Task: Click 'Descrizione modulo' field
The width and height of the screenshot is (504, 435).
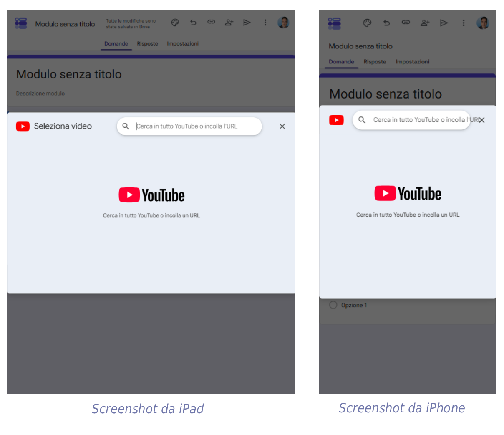Action: pos(40,94)
